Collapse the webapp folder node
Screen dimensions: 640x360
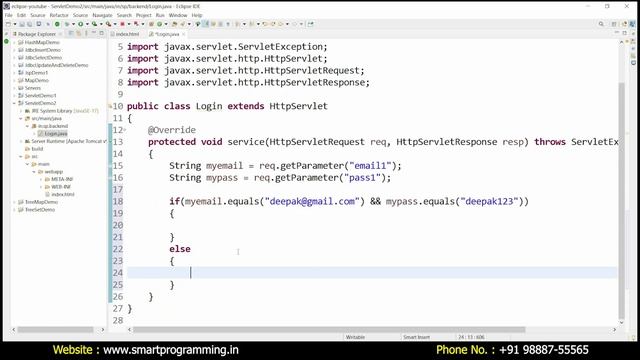(34, 172)
